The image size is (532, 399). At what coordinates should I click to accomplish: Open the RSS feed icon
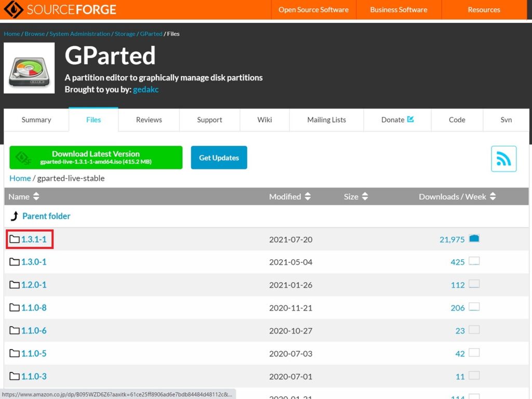tap(503, 159)
